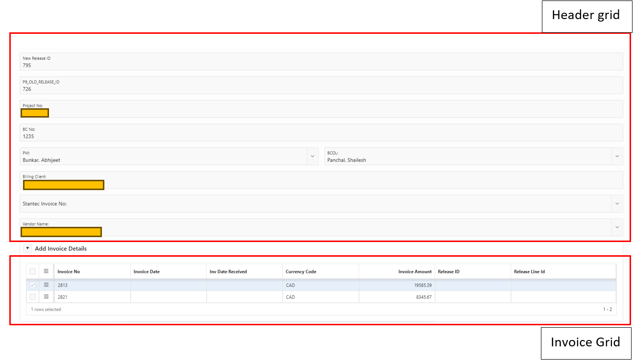Screen dimensions: 634x364
Task: Toggle the select-all checkbox in the grid header
Action: pyautogui.click(x=32, y=271)
